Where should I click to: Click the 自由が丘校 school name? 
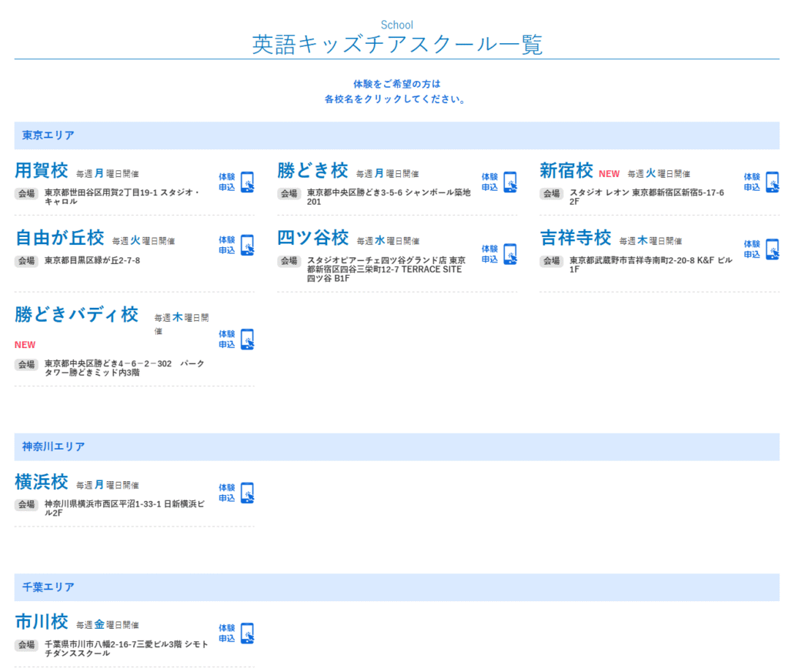coord(59,237)
